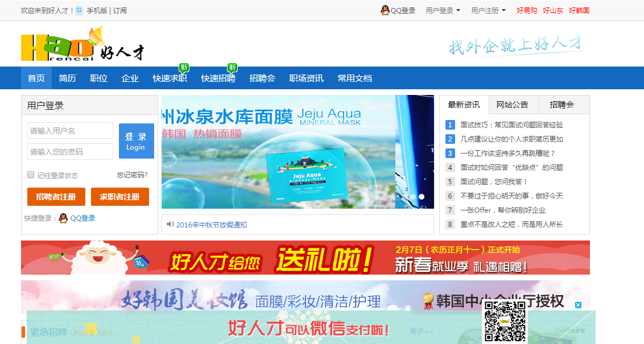This screenshot has height=344, width=644.
Task: Open 快速求职 in navigation bar
Action: point(170,78)
